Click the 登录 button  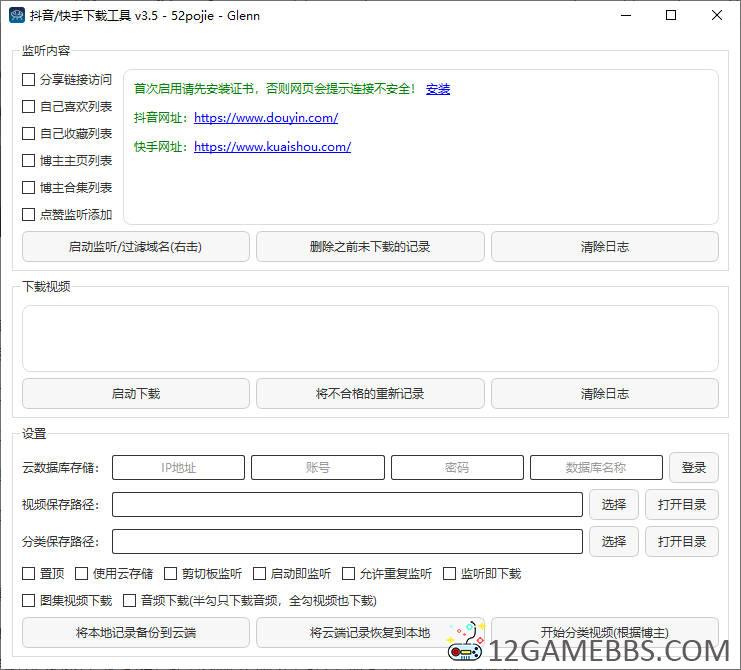[693, 467]
